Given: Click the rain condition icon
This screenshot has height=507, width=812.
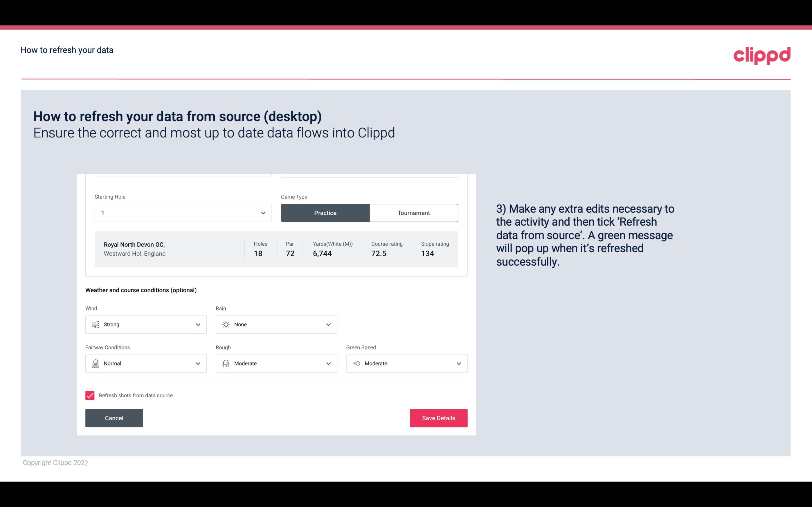Looking at the screenshot, I should click(226, 324).
